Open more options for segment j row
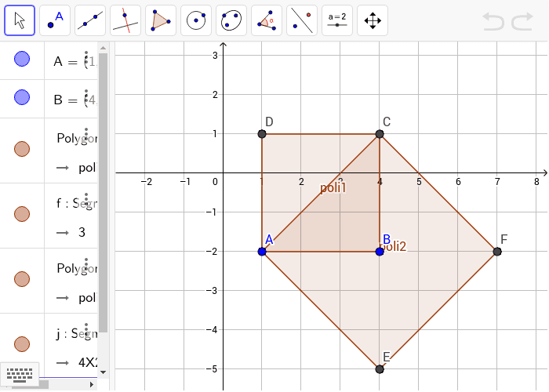This screenshot has width=549, height=392. coord(86,330)
